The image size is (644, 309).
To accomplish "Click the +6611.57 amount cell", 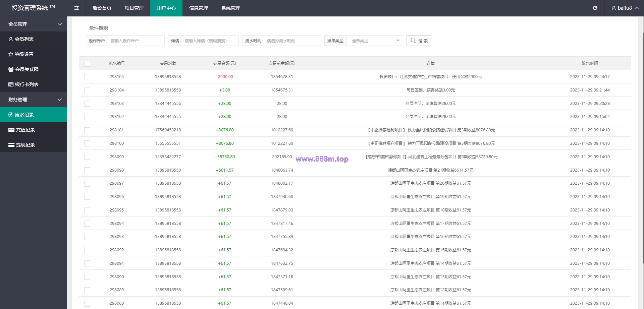I will point(225,170).
